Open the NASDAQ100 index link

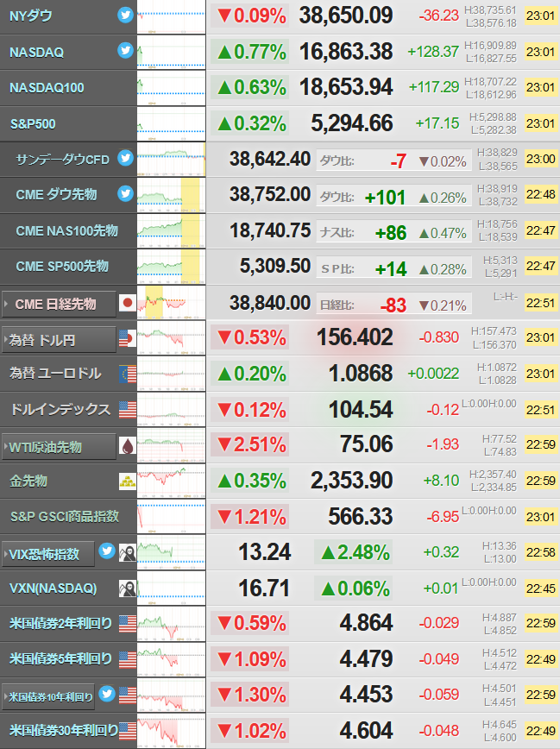47,88
